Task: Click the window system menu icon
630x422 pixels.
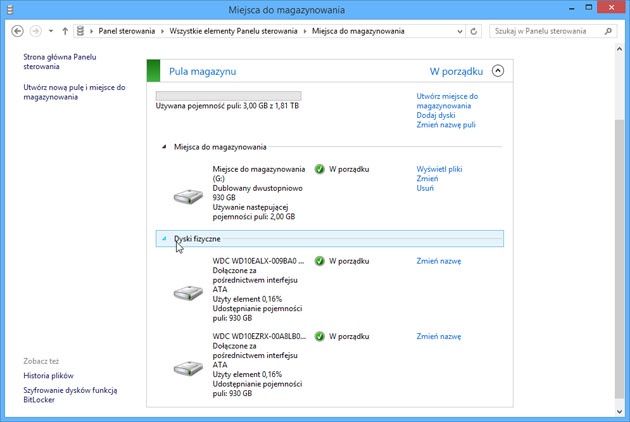Action: click(x=10, y=10)
